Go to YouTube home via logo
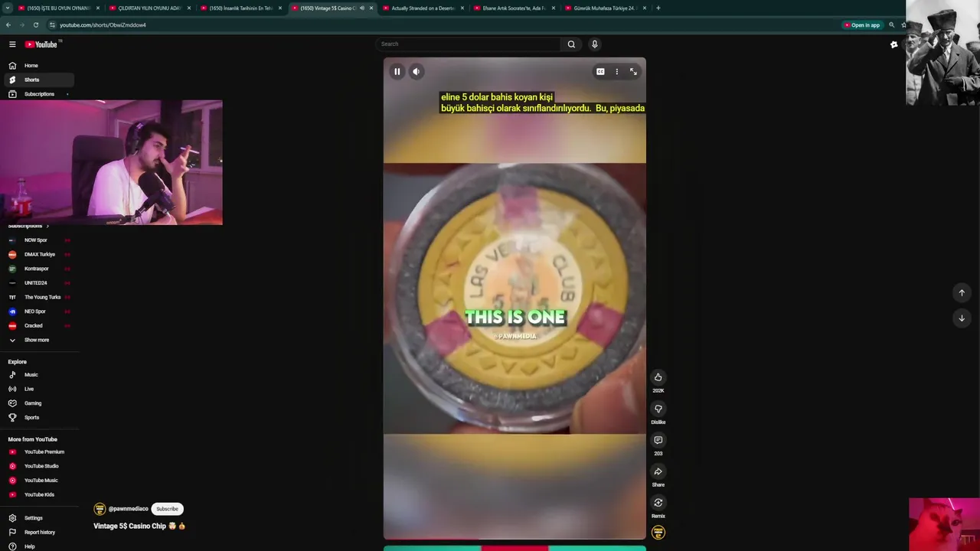 point(41,44)
